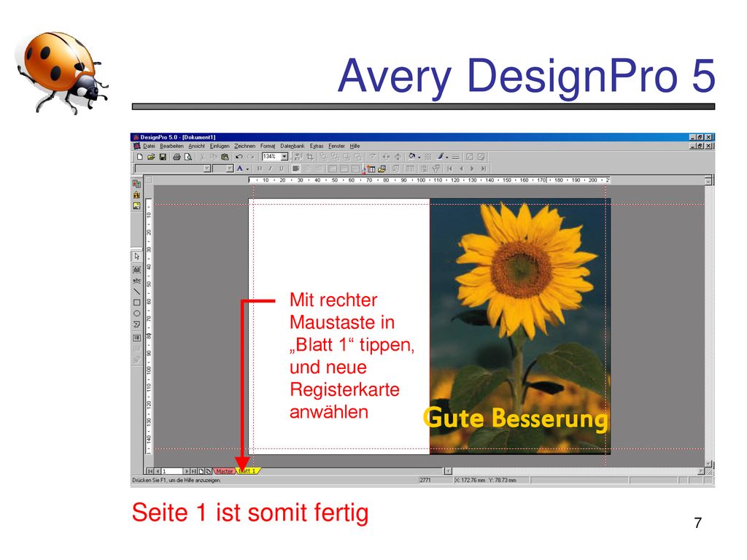This screenshot has height=560, width=747.
Task: Click the page number field
Action: (x=172, y=472)
